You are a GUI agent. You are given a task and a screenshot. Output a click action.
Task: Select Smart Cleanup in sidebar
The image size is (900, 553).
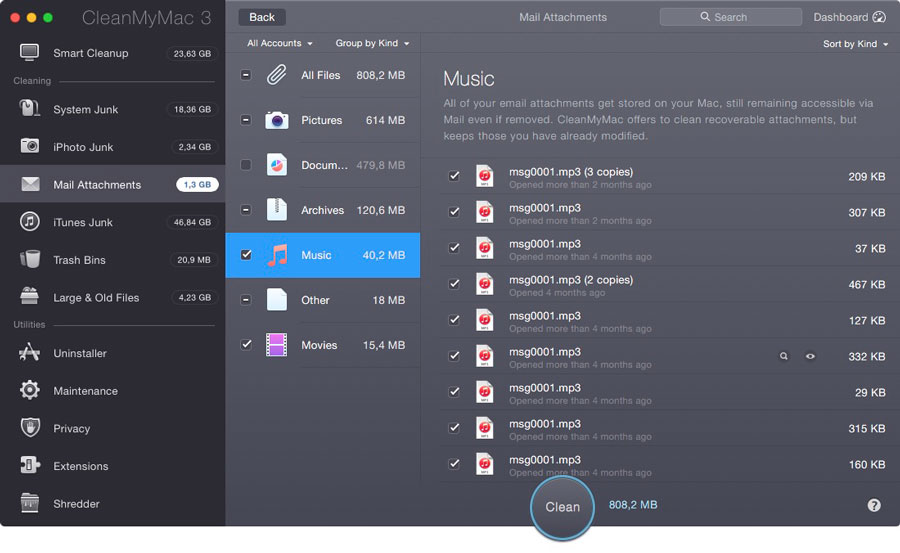[x=112, y=53]
